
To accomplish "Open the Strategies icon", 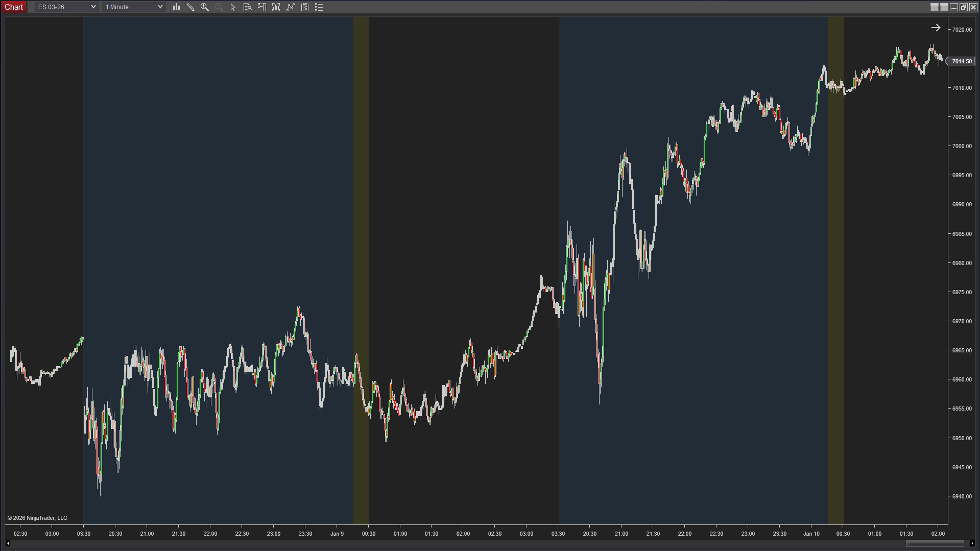I will [x=305, y=7].
